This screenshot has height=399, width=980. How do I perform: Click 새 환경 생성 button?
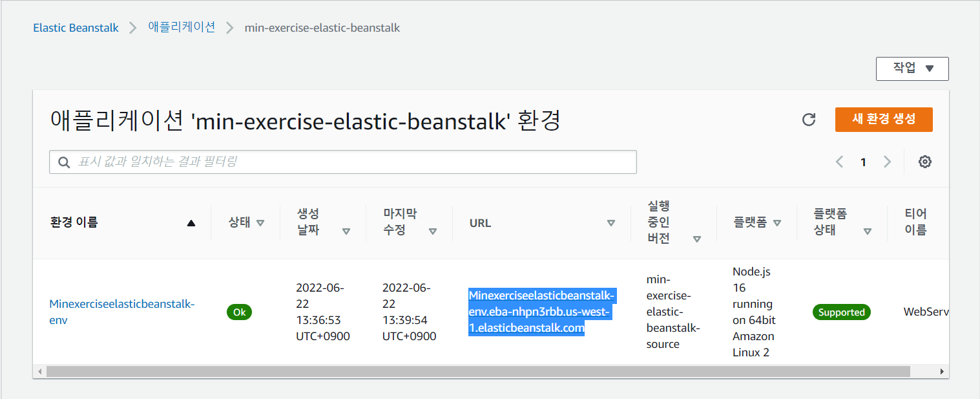tap(884, 120)
